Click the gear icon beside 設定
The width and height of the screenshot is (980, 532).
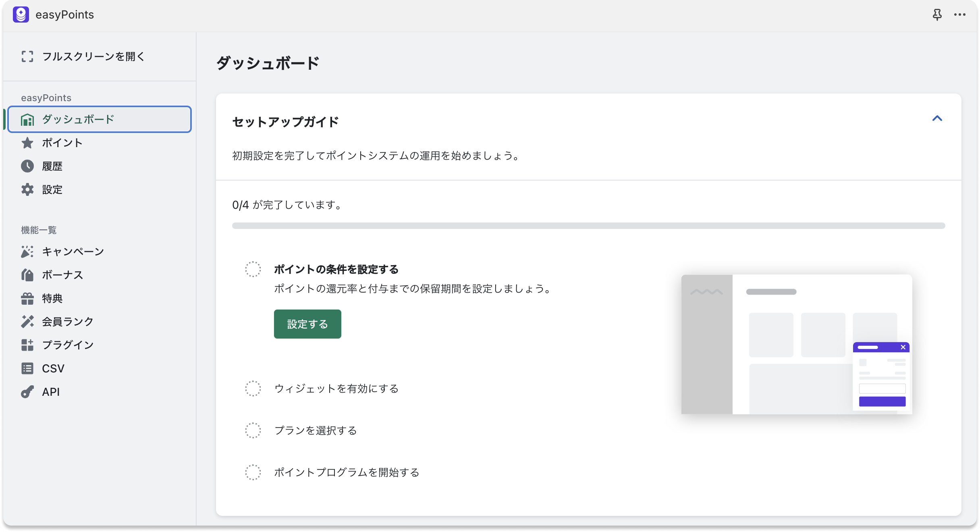coord(27,189)
